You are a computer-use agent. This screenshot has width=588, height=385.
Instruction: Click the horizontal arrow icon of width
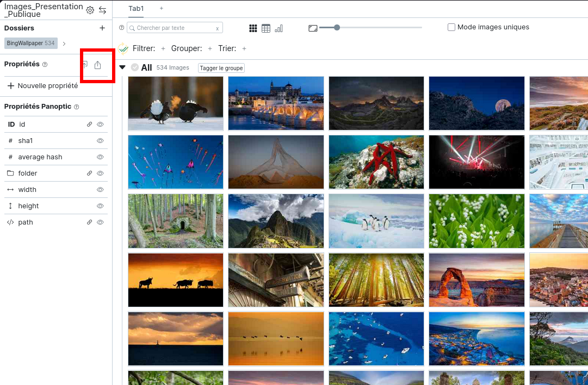click(10, 190)
